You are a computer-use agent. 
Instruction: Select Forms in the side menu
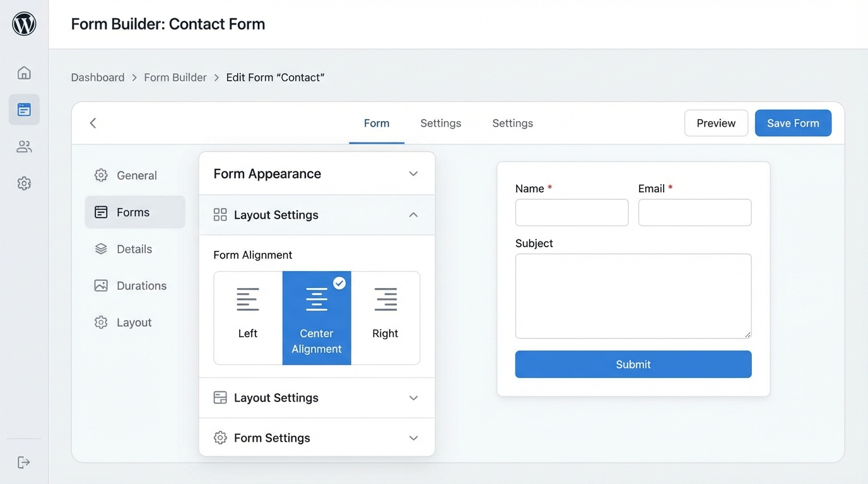click(x=135, y=212)
